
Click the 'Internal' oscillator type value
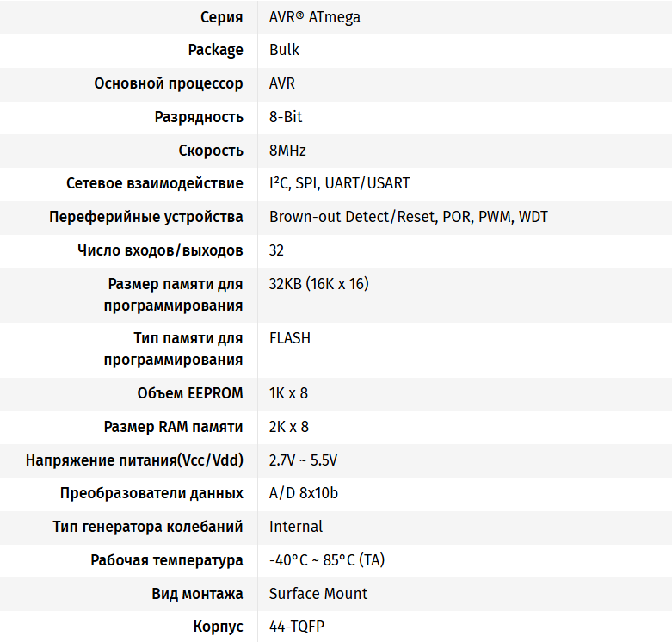[296, 527]
